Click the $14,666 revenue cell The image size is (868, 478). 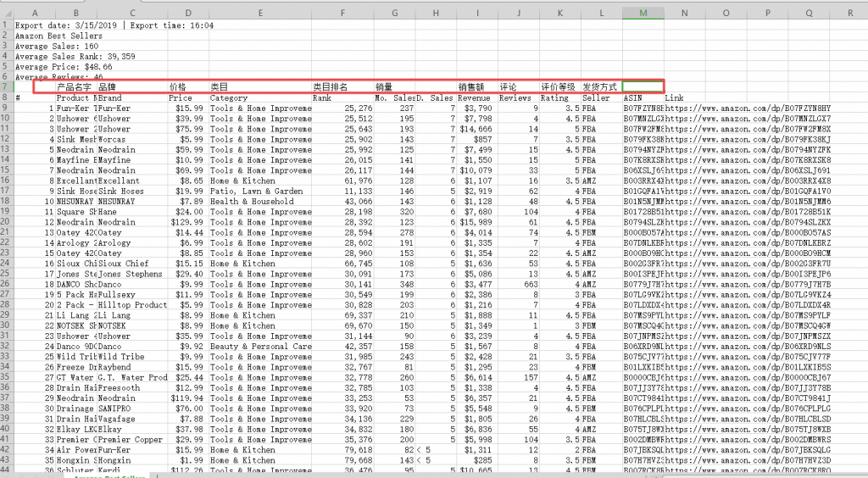pos(477,128)
